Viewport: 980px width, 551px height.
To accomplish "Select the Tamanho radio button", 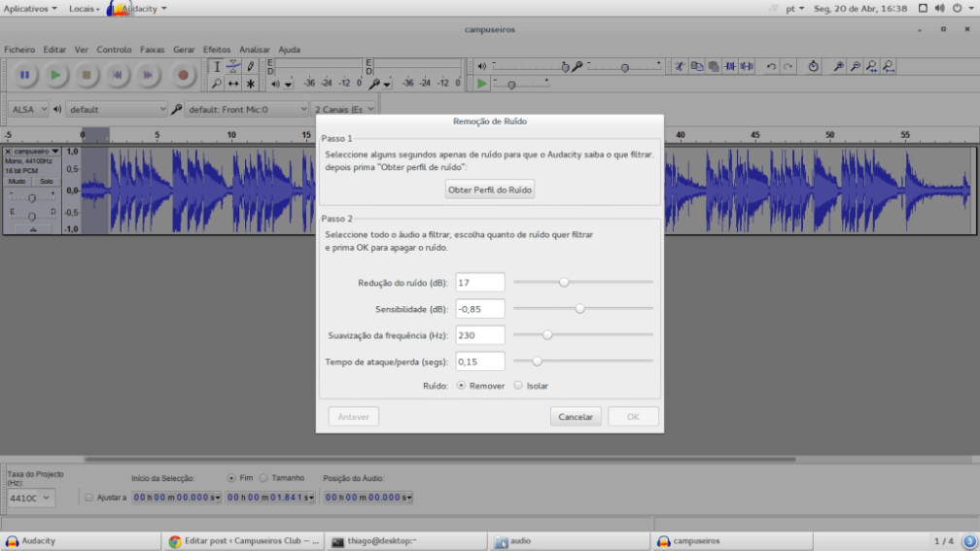I will (x=264, y=478).
